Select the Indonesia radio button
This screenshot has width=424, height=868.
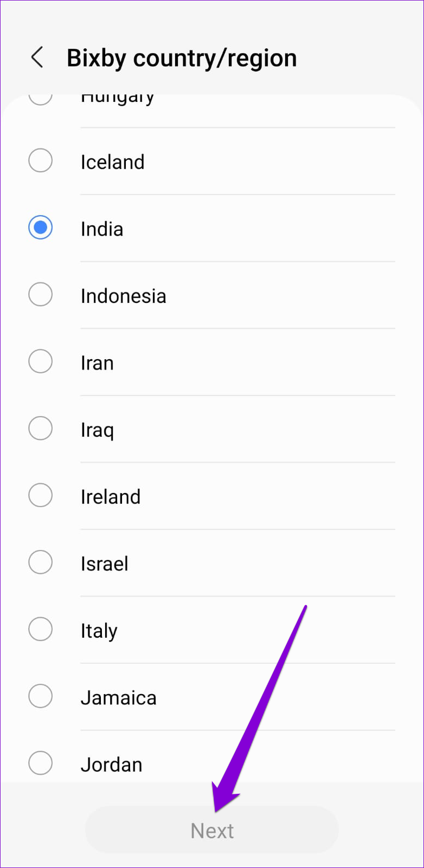click(41, 295)
